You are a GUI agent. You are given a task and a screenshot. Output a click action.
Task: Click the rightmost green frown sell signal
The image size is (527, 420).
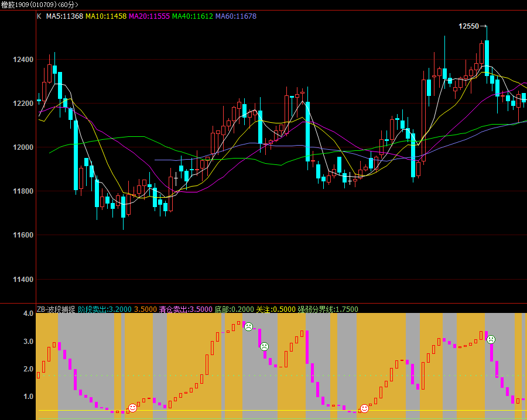491,339
